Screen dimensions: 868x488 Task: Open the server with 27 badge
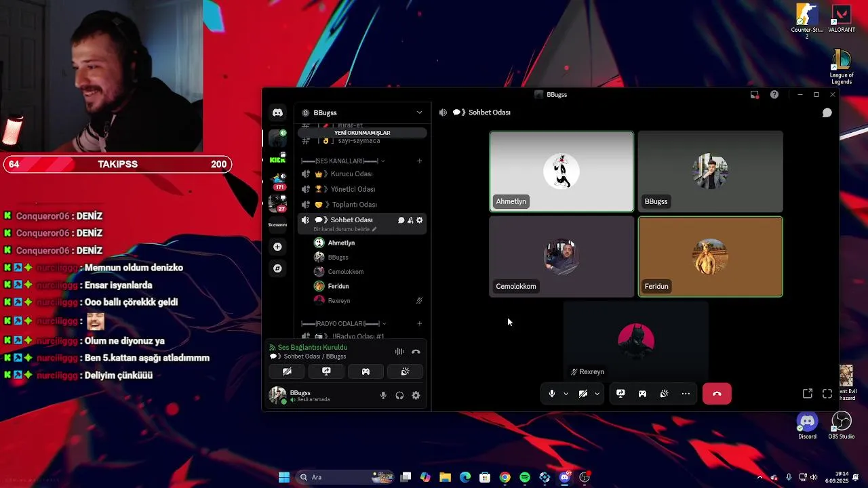click(277, 203)
